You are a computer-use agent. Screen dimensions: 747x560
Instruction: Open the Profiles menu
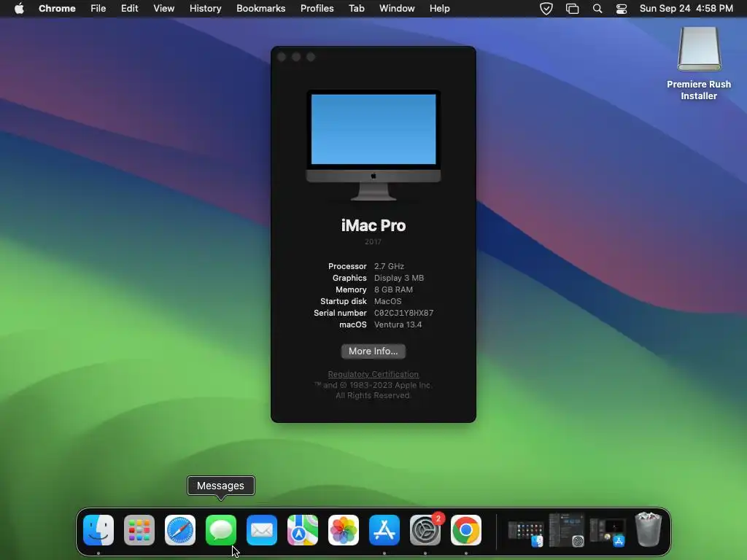pos(317,9)
